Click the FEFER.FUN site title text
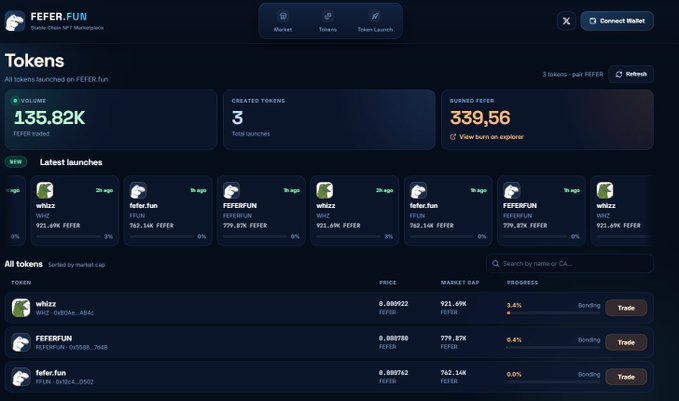 click(58, 17)
